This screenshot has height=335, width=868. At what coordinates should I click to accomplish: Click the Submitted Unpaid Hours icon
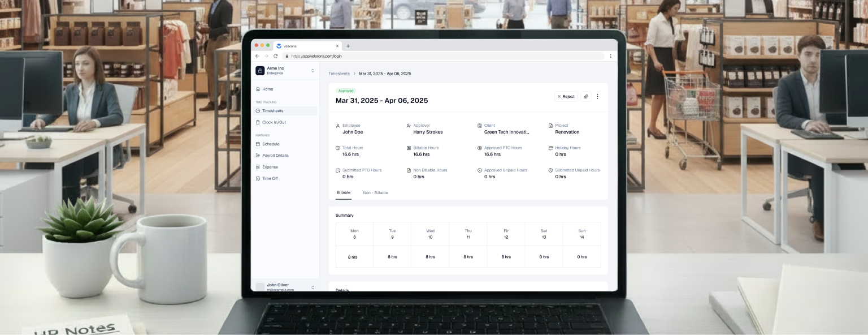[x=550, y=170]
